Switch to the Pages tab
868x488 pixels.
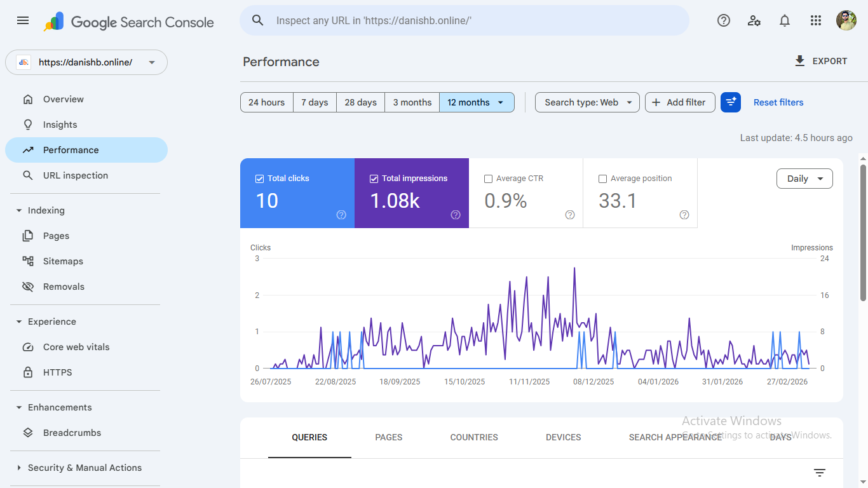tap(388, 437)
